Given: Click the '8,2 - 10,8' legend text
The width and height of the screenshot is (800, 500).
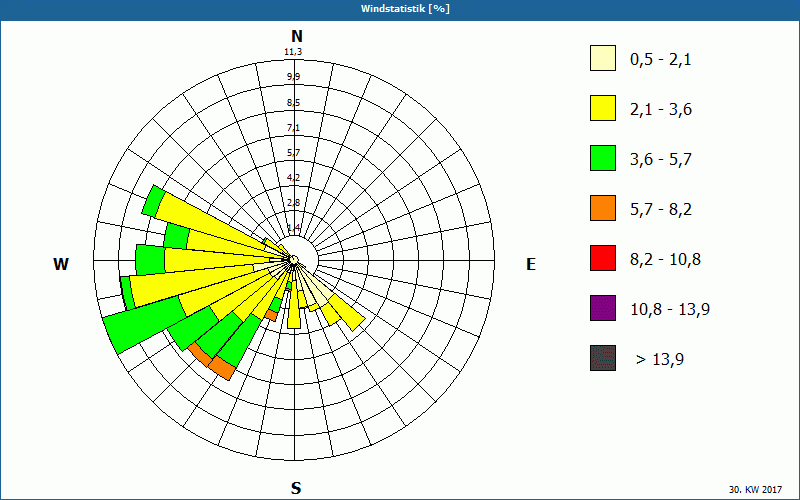Looking at the screenshot, I should 665,260.
